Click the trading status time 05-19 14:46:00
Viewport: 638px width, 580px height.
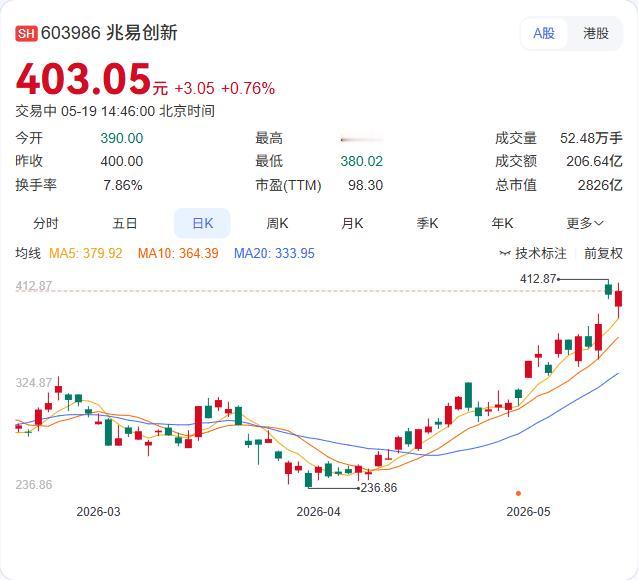[x=108, y=111]
